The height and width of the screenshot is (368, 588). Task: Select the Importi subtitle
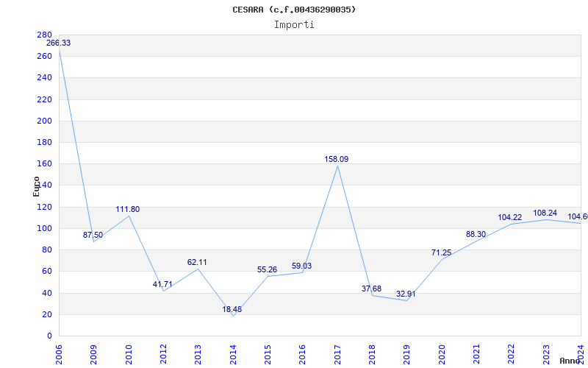[294, 25]
